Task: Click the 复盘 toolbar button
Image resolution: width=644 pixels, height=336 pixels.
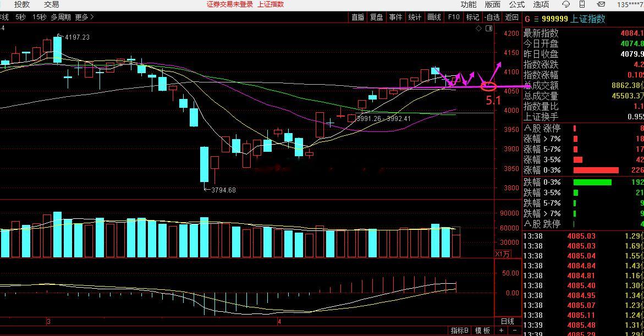Action: (377, 17)
